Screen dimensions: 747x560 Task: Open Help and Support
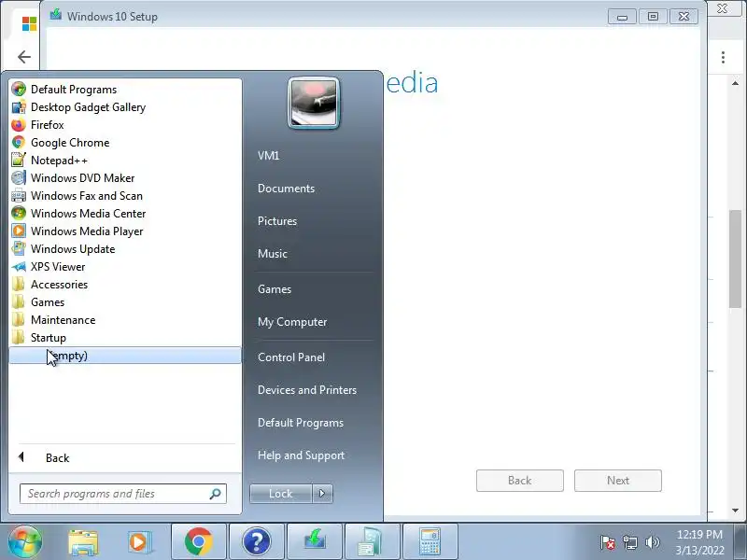tap(301, 455)
